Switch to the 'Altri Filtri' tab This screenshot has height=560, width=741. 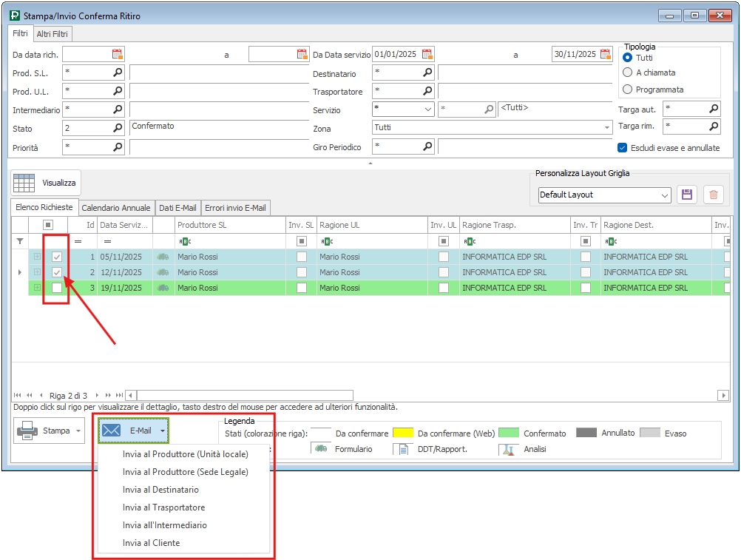pos(54,34)
